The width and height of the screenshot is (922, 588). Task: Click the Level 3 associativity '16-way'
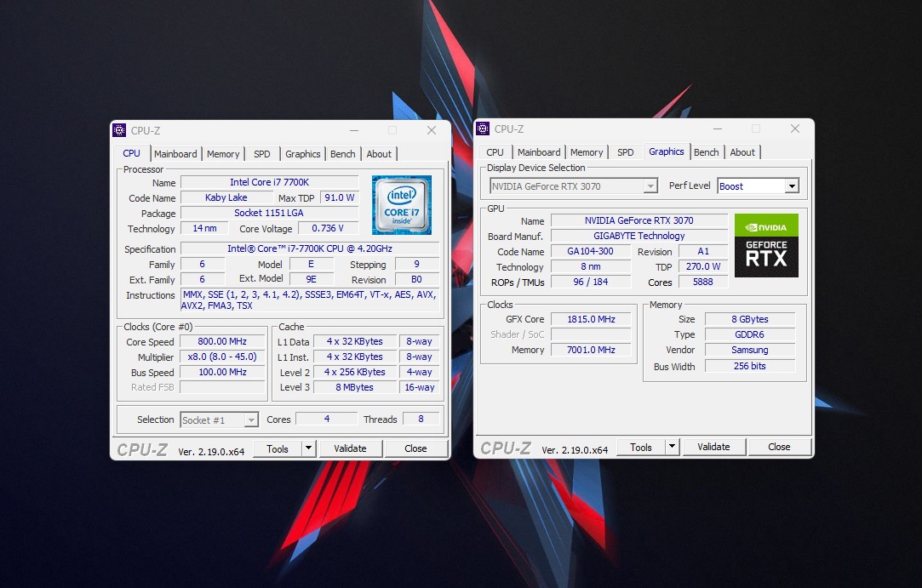coord(419,387)
